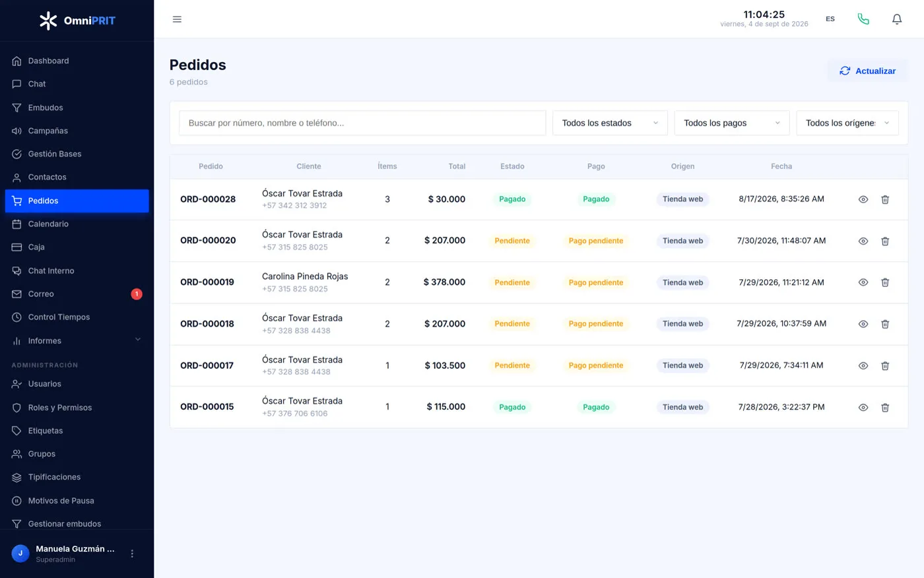Delete order ORD-000017 with trash icon
The image size is (924, 578).
point(885,366)
